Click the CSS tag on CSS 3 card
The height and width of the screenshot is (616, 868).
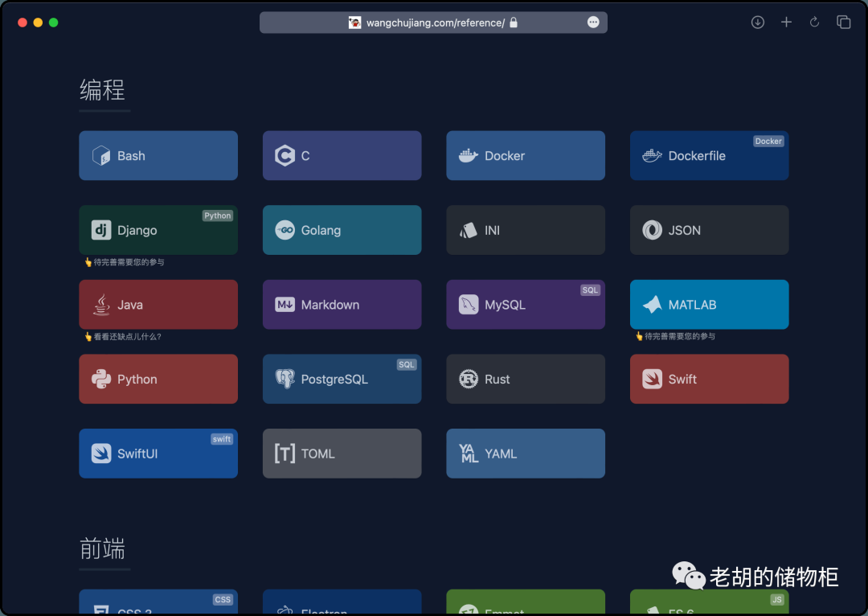[223, 599]
